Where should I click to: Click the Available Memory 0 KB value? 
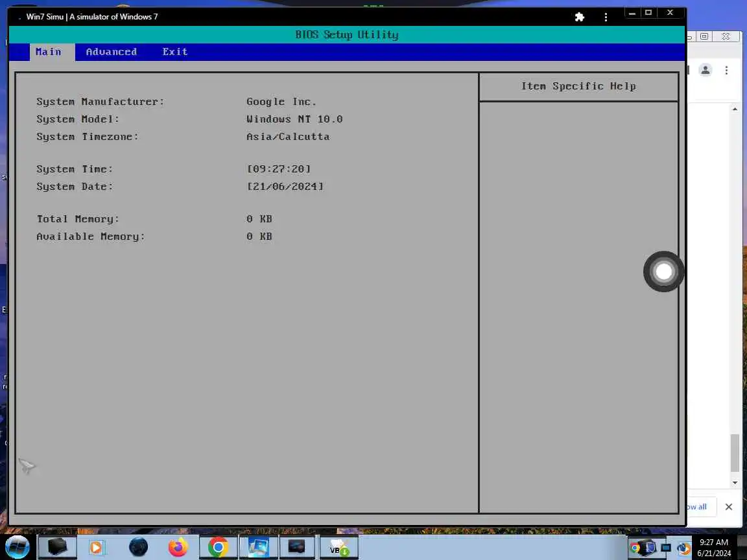259,237
